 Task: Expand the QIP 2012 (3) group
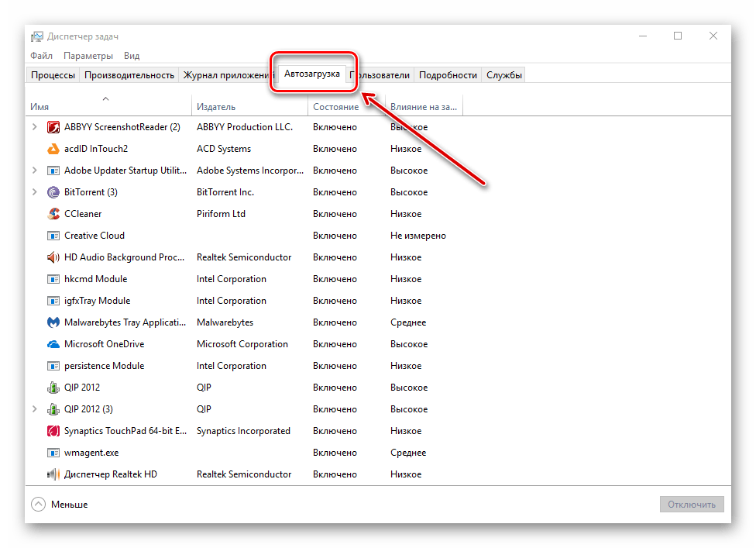click(34, 409)
